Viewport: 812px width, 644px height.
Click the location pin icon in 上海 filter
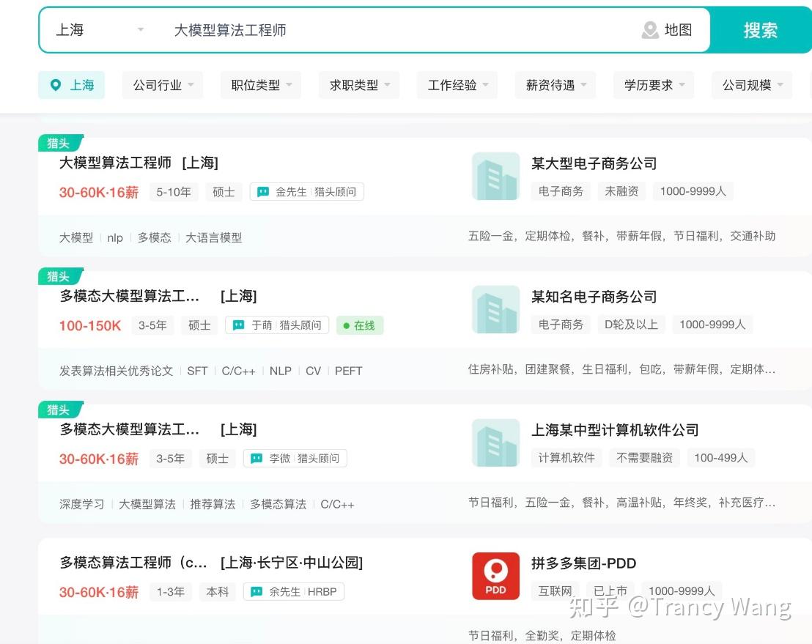point(56,85)
